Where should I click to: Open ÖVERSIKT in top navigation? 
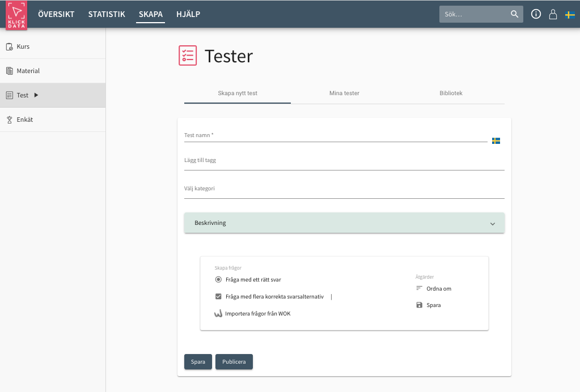pos(56,14)
